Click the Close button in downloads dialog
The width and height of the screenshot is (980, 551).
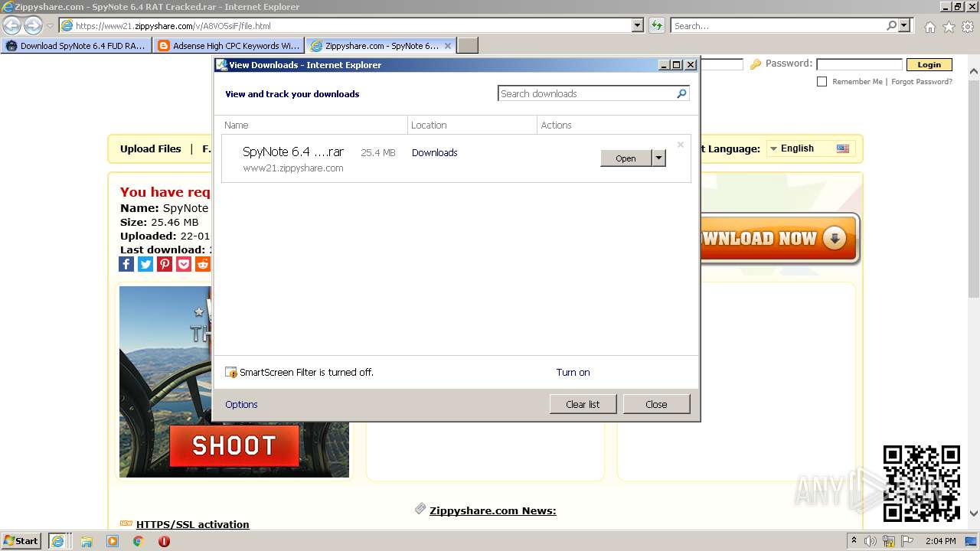point(656,404)
